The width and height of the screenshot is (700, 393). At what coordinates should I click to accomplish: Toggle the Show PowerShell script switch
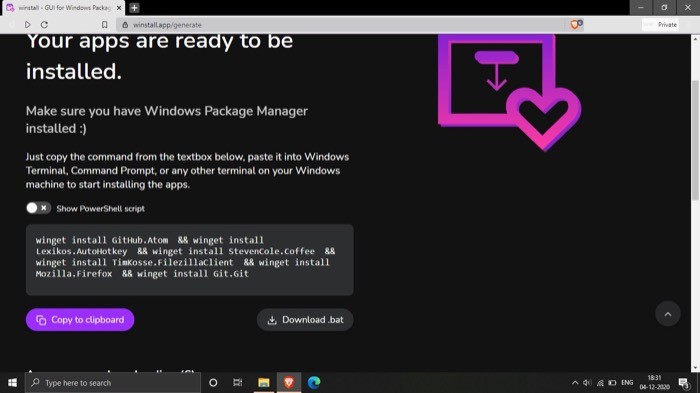38,208
